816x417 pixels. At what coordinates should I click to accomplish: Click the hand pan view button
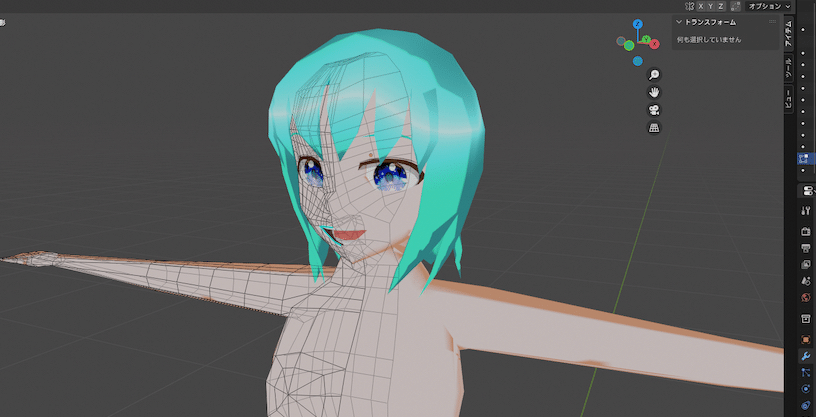click(x=654, y=93)
